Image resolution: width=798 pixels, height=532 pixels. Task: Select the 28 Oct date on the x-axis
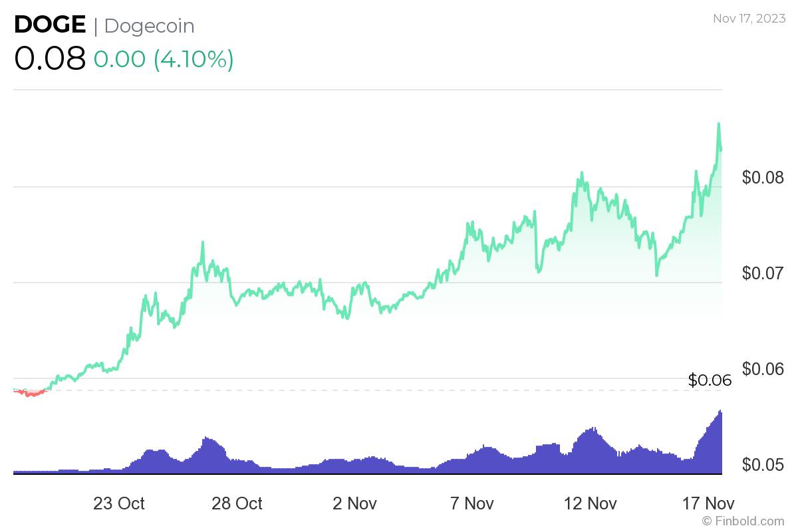237,503
